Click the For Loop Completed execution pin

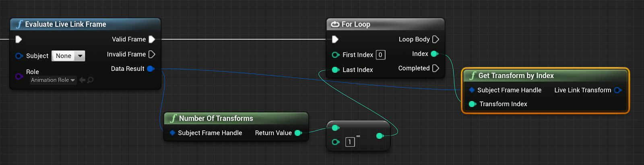(436, 68)
